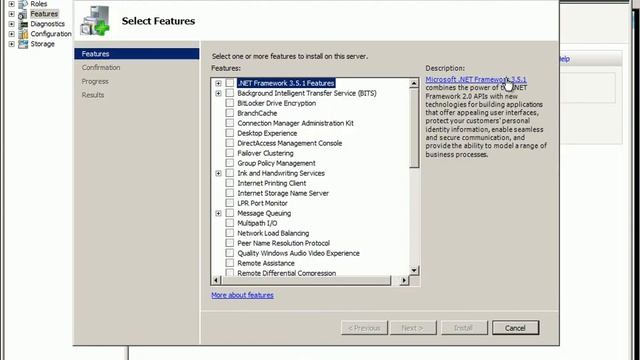Expand the Message Queuing node
The width and height of the screenshot is (640, 360).
click(218, 213)
